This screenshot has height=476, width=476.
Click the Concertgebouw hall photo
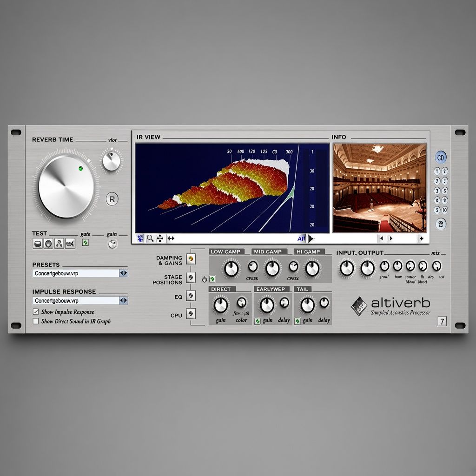point(380,188)
